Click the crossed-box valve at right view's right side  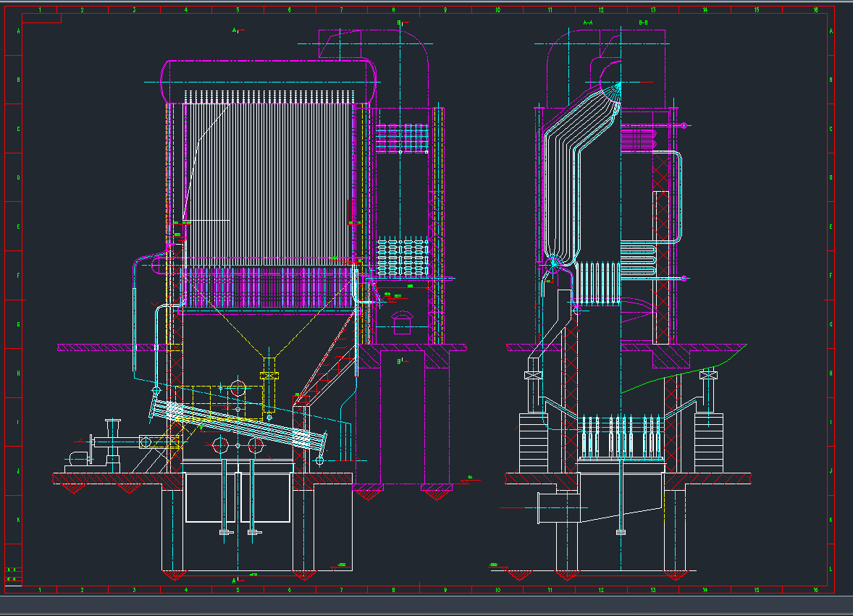[x=707, y=375]
